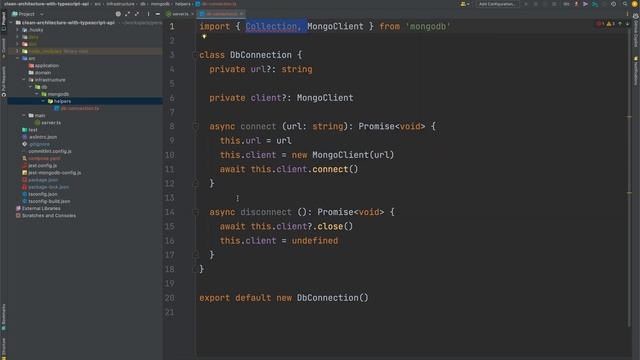The height and width of the screenshot is (360, 640).
Task: Select commitlint.config.js file
Action: pos(50,151)
